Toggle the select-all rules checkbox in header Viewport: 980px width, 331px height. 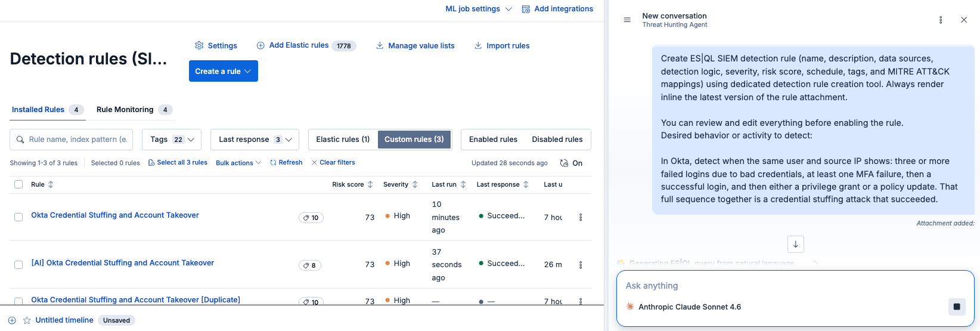[18, 184]
